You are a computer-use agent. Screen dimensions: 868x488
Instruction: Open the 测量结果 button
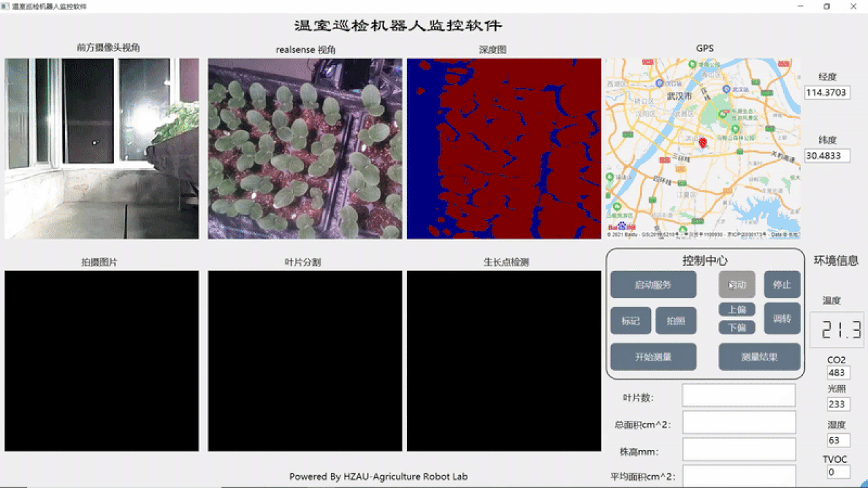tap(759, 357)
